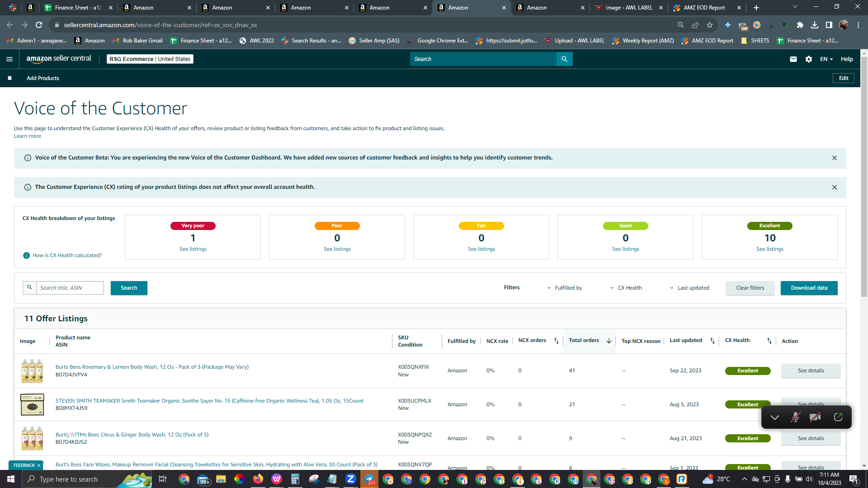
Task: Open the tab search chevron in Chrome
Action: [795, 7]
